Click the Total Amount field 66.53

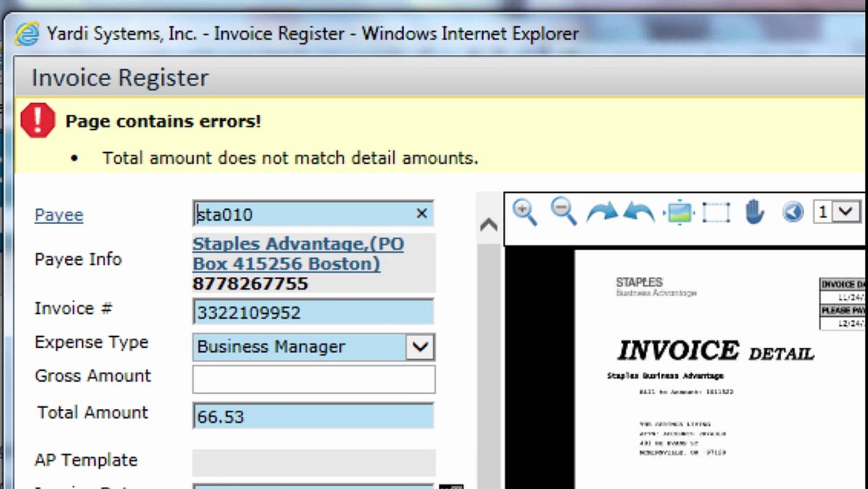click(x=313, y=416)
